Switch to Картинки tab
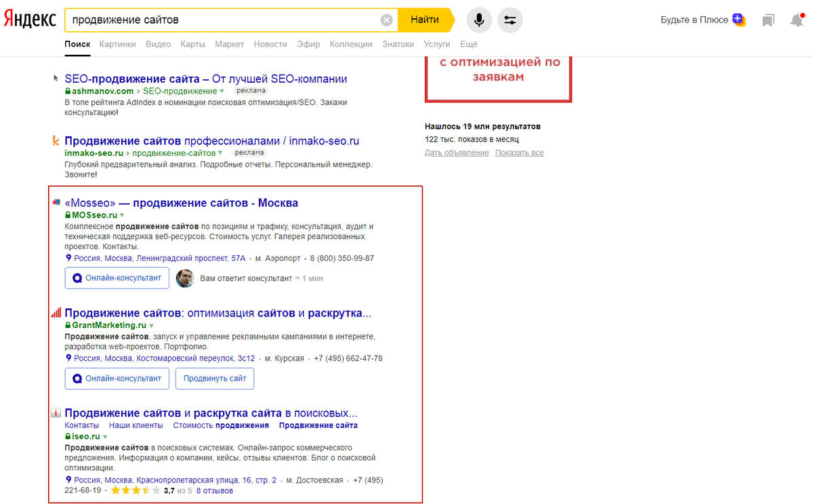Image resolution: width=813 pixels, height=504 pixels. [x=117, y=44]
